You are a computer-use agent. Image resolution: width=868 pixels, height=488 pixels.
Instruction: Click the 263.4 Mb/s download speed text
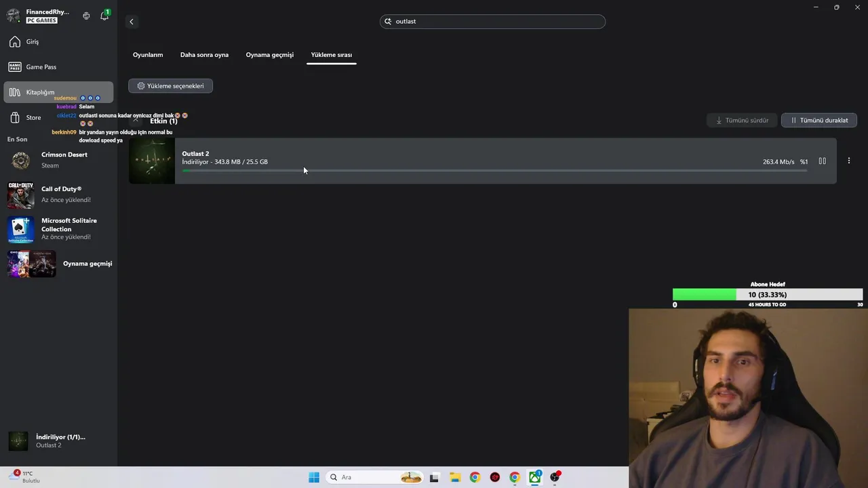(778, 162)
